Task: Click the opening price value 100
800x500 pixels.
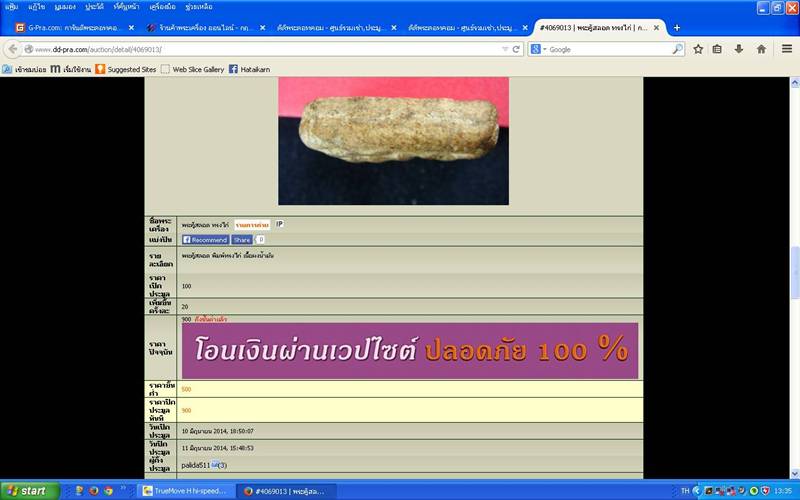Action: point(186,286)
